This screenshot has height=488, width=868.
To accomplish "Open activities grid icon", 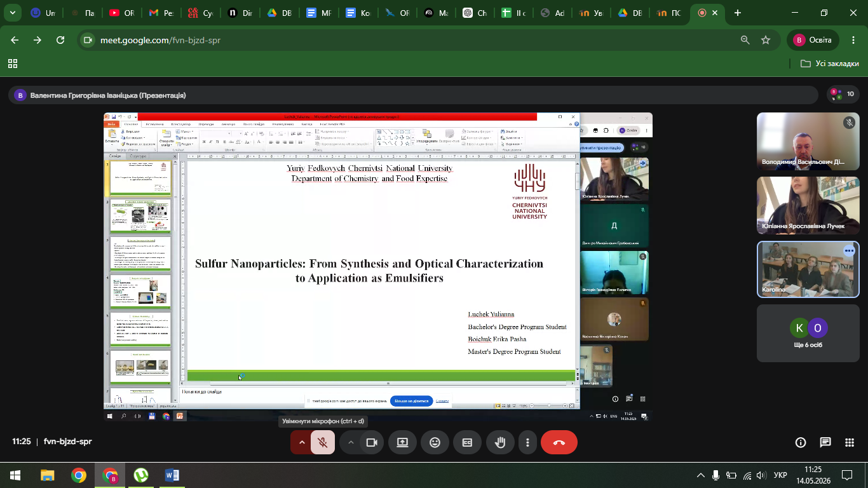I will pos(850,442).
